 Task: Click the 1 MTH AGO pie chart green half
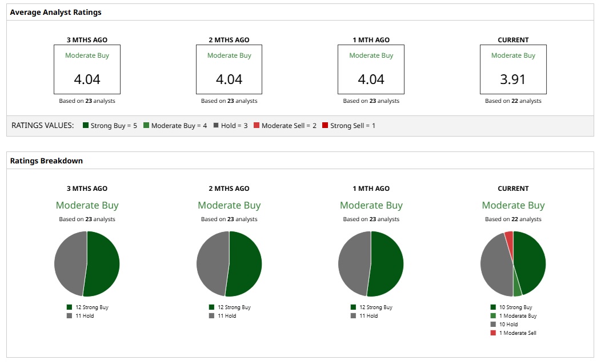point(387,263)
